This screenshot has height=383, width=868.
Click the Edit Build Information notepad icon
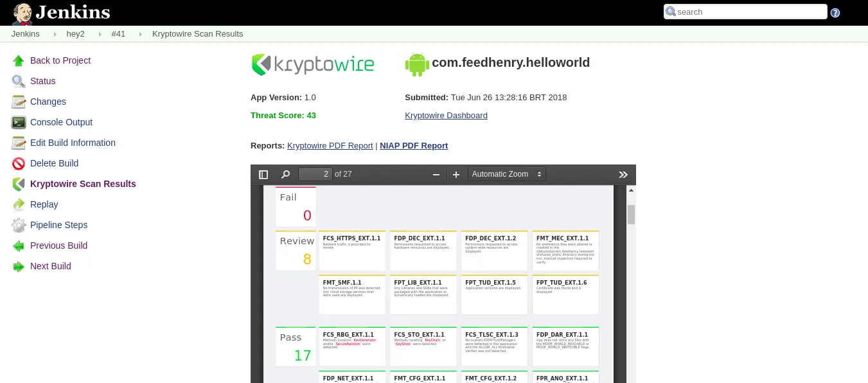(19, 143)
